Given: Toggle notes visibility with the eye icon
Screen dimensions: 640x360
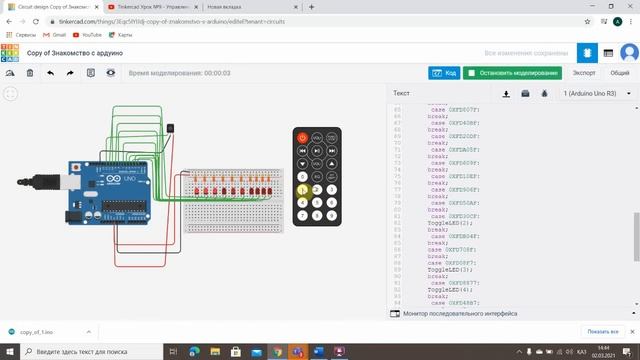Looking at the screenshot, I should 111,73.
